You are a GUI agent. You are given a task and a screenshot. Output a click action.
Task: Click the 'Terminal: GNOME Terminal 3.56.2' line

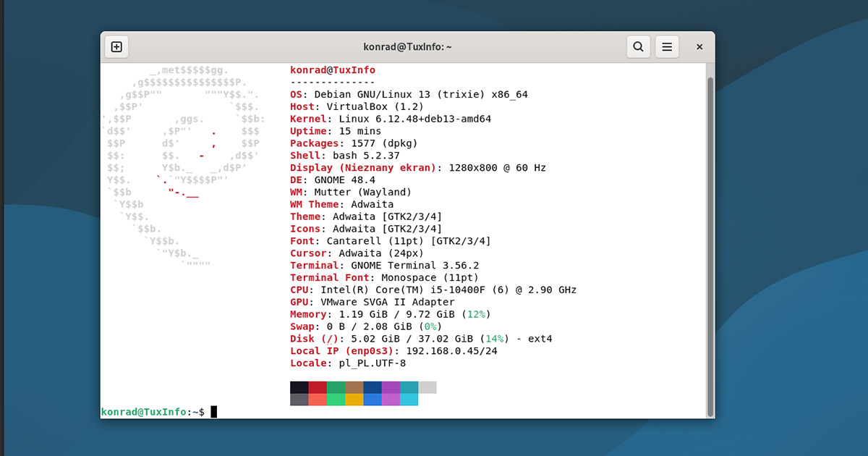point(385,266)
